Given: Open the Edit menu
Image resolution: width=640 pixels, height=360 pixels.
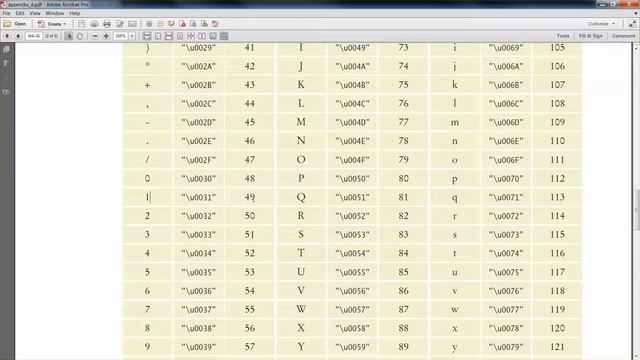Looking at the screenshot, I should [20, 13].
